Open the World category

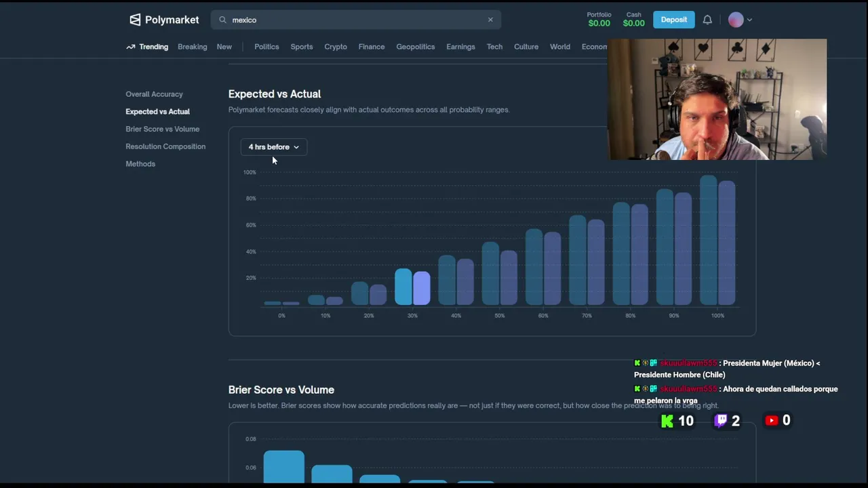click(560, 47)
